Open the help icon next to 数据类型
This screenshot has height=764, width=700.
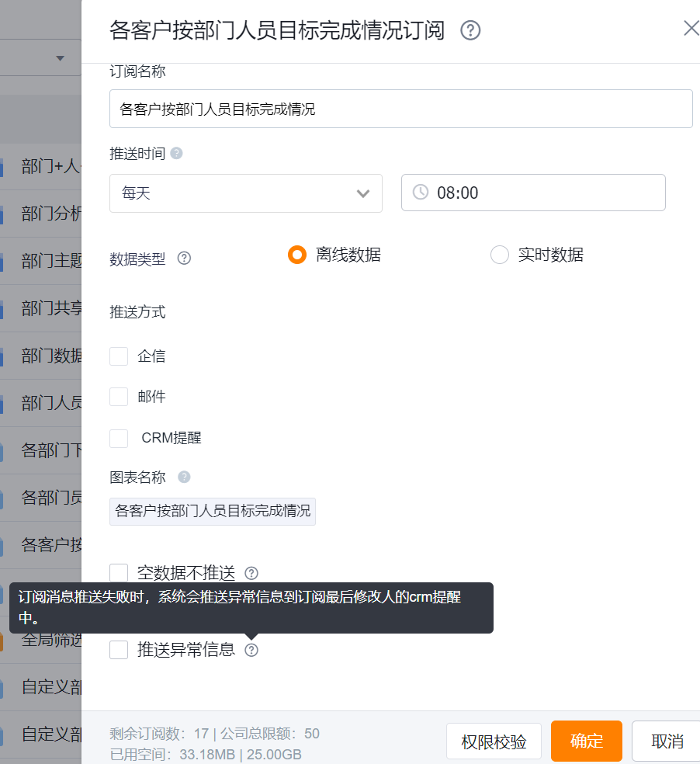pyautogui.click(x=184, y=259)
